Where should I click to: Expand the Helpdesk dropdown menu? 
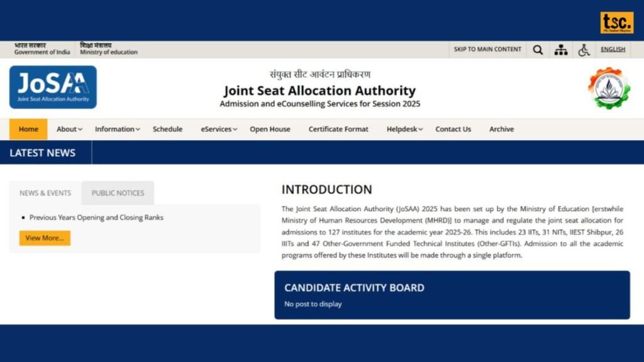click(404, 129)
